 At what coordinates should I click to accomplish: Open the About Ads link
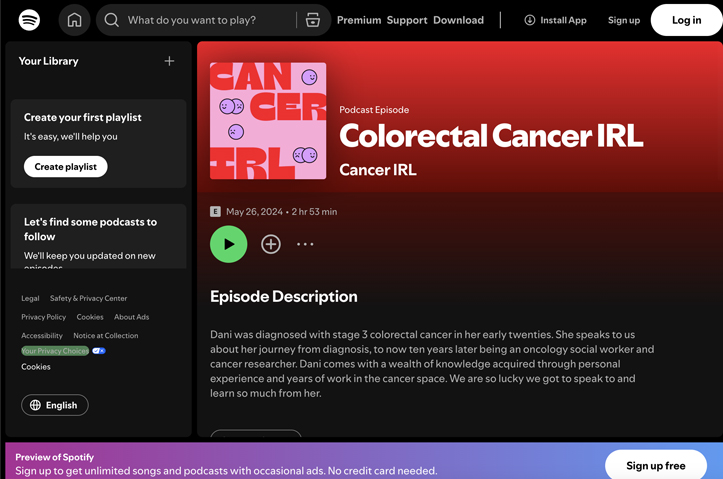coord(131,317)
